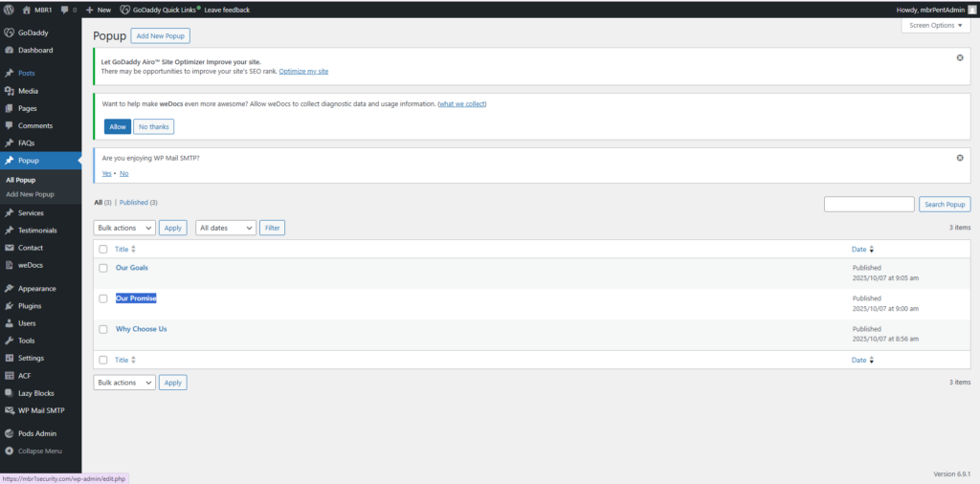
Task: Dismiss the GoDaddy Airo notice with X icon
Action: [x=960, y=58]
